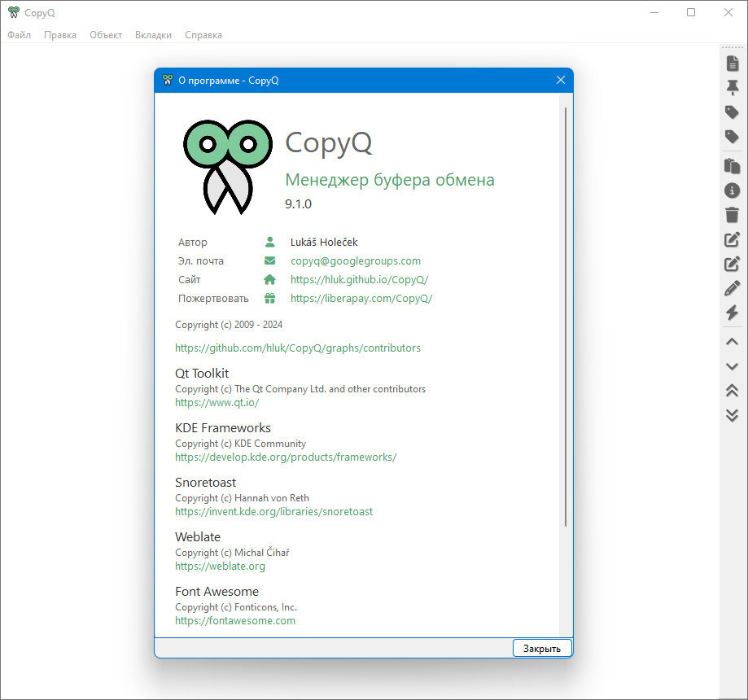Move item down with single chevron

click(733, 366)
